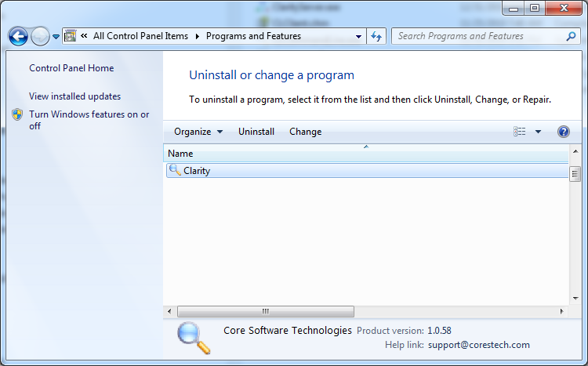Screen dimensions: 588x366
Task: Click the Core Software Technologies publisher text
Action: (288, 331)
